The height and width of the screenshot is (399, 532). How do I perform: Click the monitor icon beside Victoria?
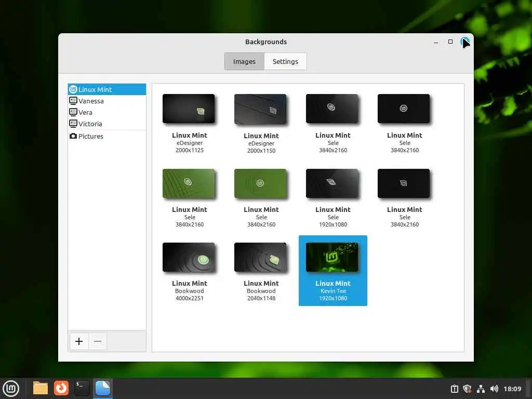tap(73, 124)
